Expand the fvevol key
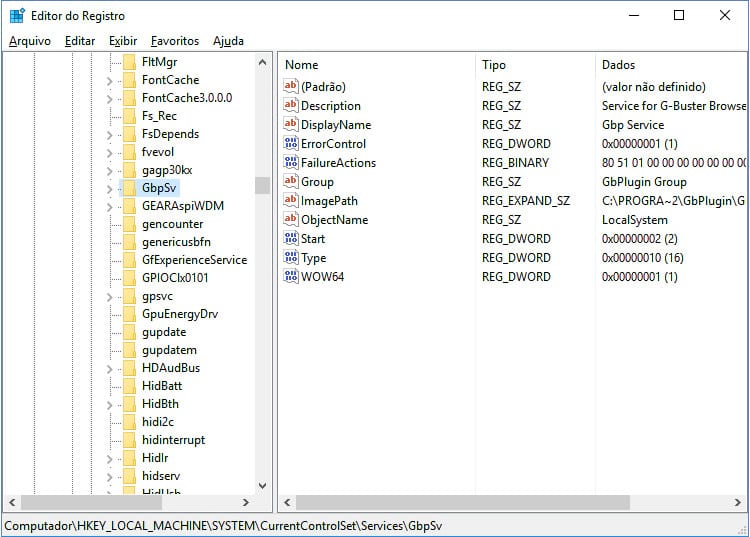The width and height of the screenshot is (750, 537). coord(110,153)
